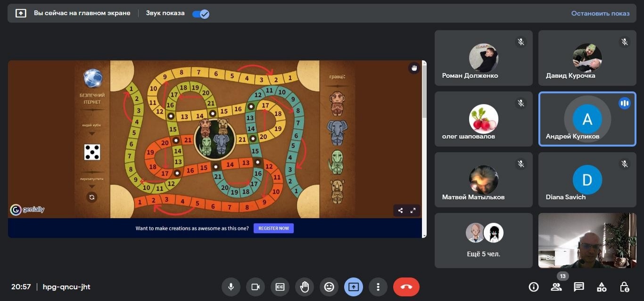Click the Diana Savich participant tile

tap(587, 179)
